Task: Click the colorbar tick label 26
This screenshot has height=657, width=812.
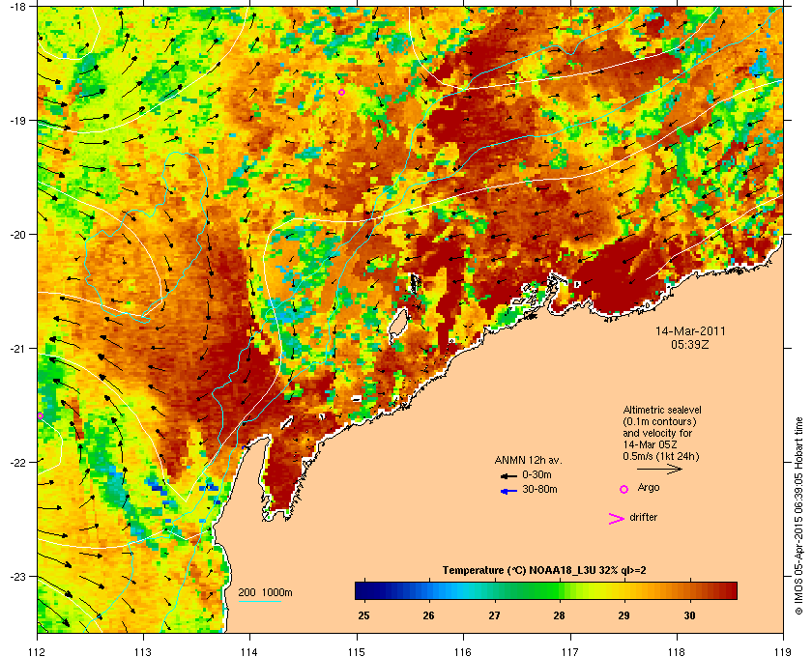Action: click(428, 615)
